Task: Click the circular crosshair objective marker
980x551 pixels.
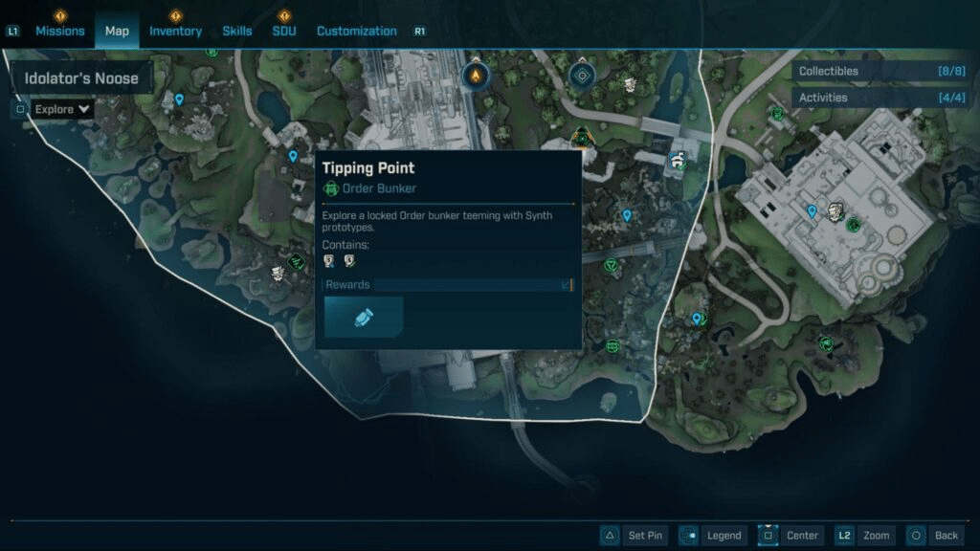Action: (x=581, y=74)
